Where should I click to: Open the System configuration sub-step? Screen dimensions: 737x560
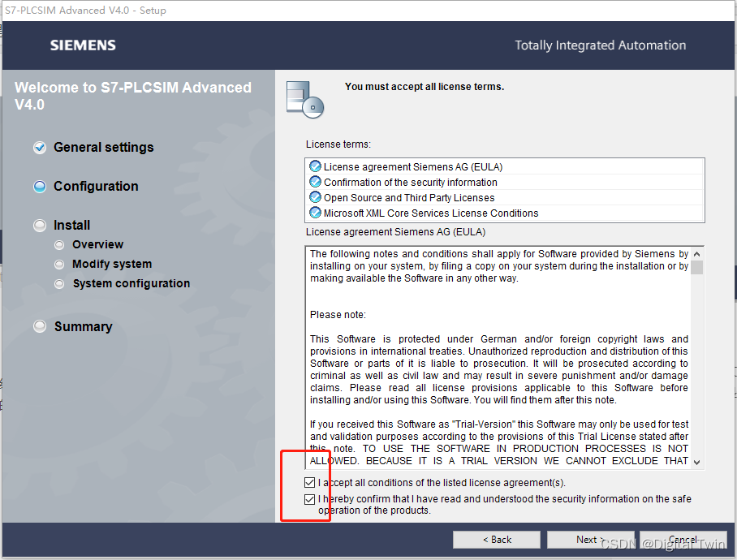pyautogui.click(x=131, y=284)
